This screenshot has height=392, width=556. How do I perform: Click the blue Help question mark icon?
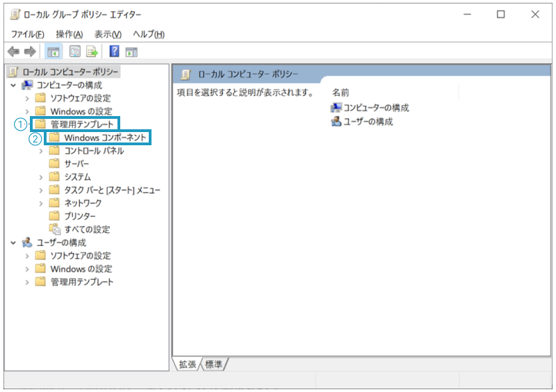point(114,51)
